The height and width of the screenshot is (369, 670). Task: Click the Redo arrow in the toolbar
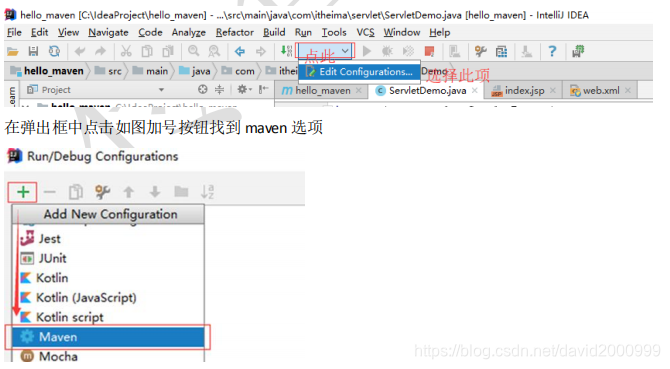[x=100, y=52]
